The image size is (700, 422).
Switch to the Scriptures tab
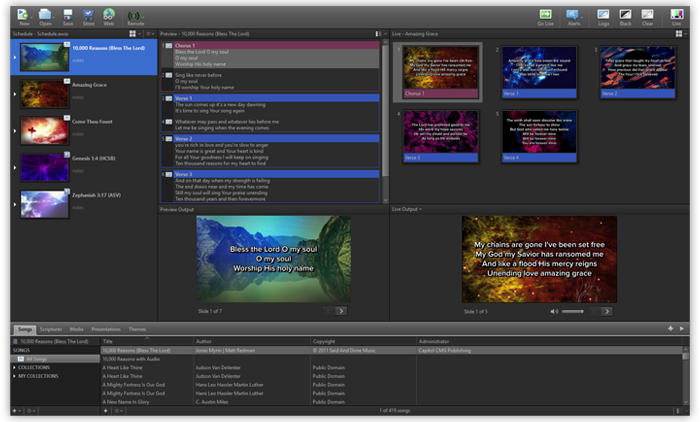[50, 329]
